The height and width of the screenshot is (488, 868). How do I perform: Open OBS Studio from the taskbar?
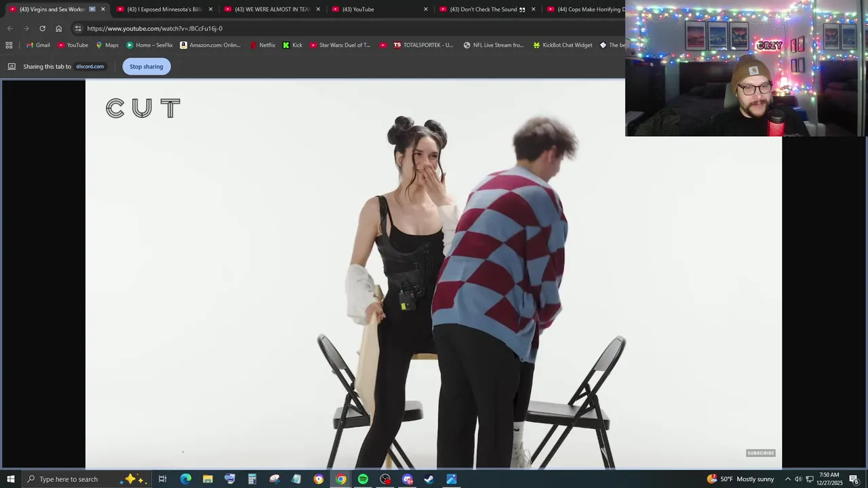(x=385, y=479)
